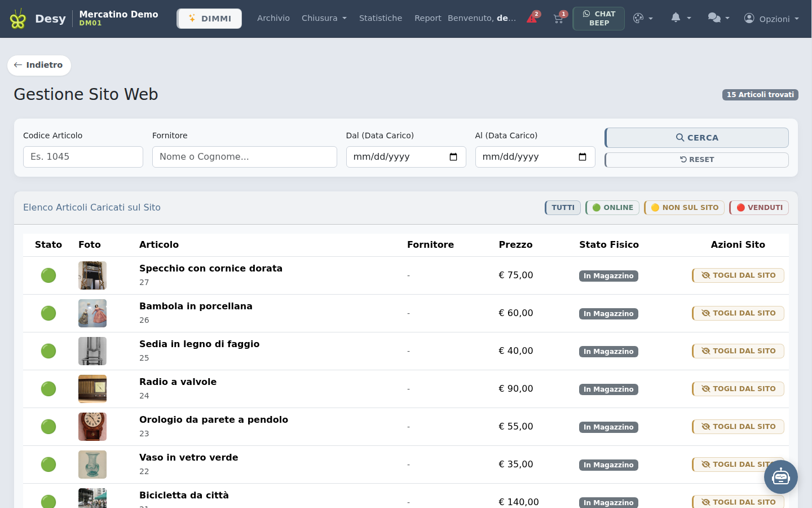Open the Archivio menu item
This screenshot has height=508, width=812.
pyautogui.click(x=273, y=18)
